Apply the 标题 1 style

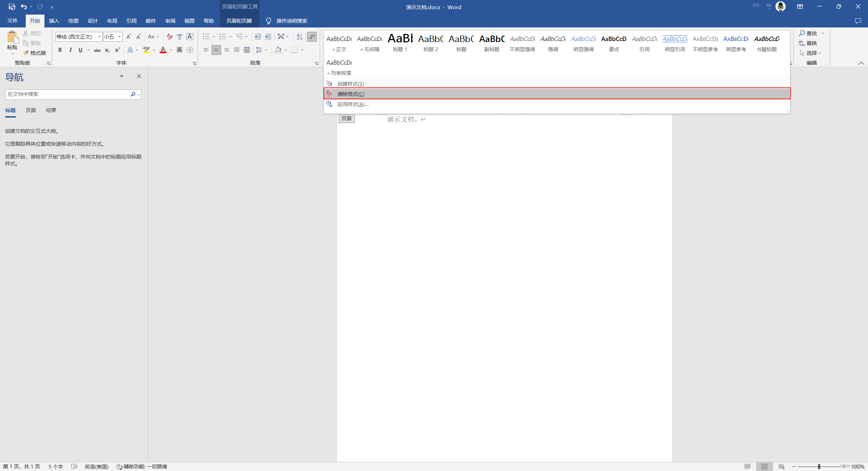[x=400, y=43]
